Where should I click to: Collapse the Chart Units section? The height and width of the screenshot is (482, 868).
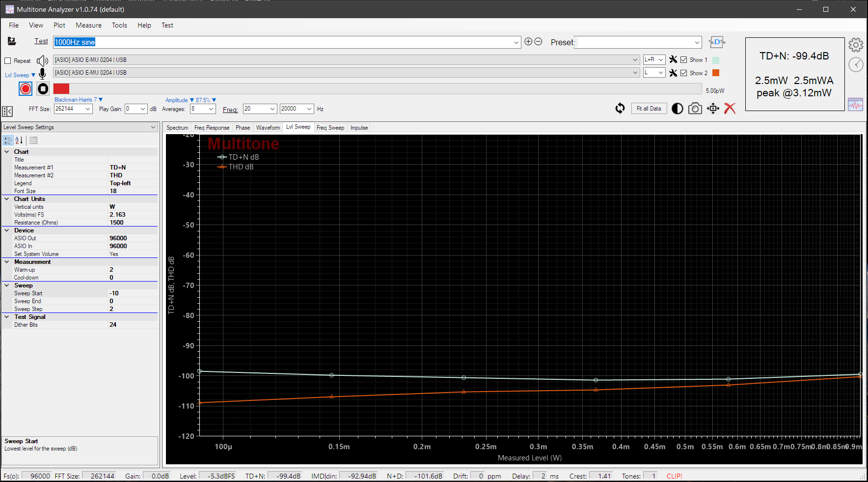point(7,199)
